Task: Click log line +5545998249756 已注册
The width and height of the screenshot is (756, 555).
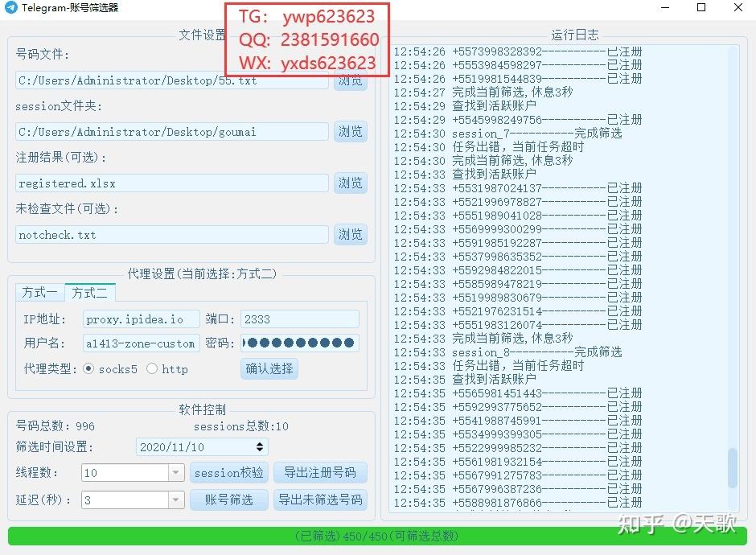Action: pyautogui.click(x=518, y=120)
